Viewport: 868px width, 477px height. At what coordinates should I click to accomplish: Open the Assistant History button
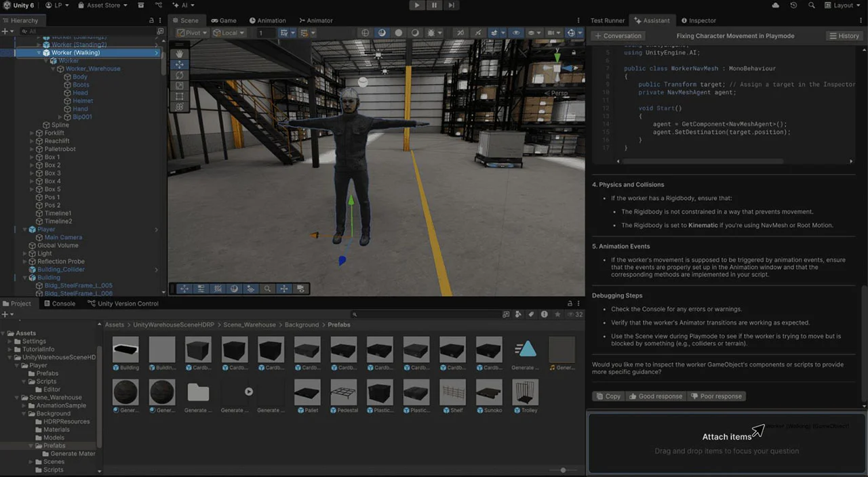tap(844, 36)
